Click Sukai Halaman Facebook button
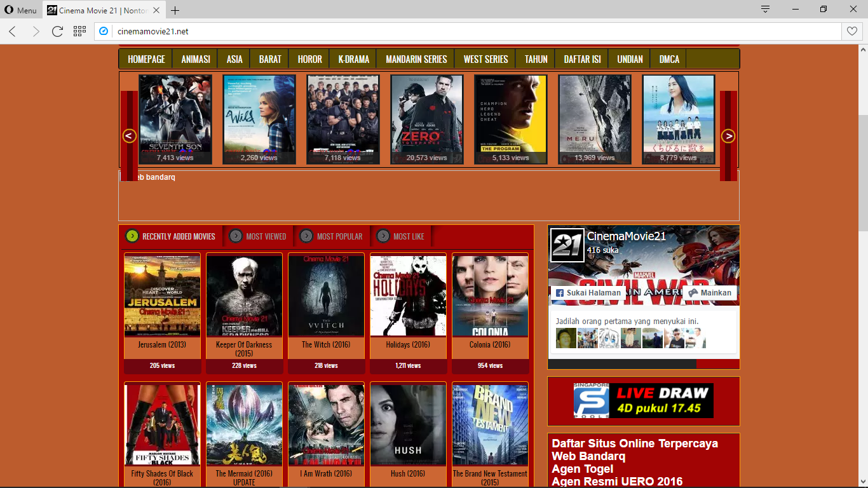 tap(588, 293)
